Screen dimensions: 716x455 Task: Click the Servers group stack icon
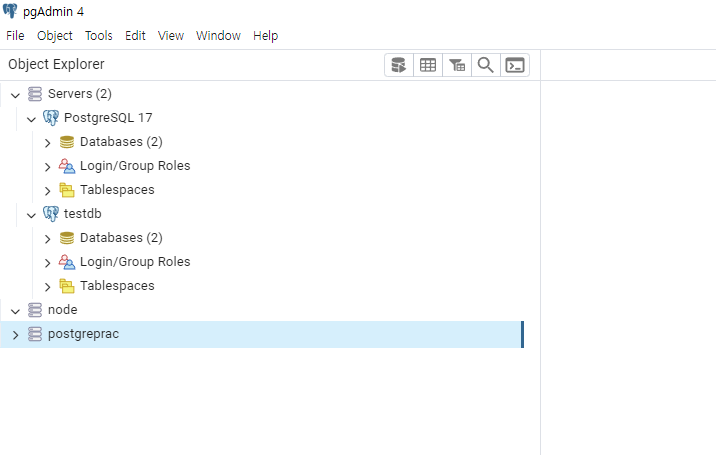coord(35,94)
